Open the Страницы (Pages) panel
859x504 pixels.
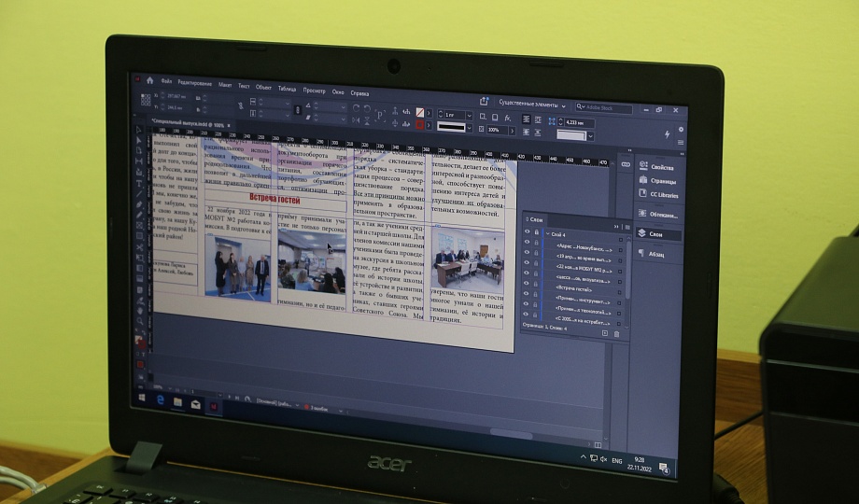(661, 181)
